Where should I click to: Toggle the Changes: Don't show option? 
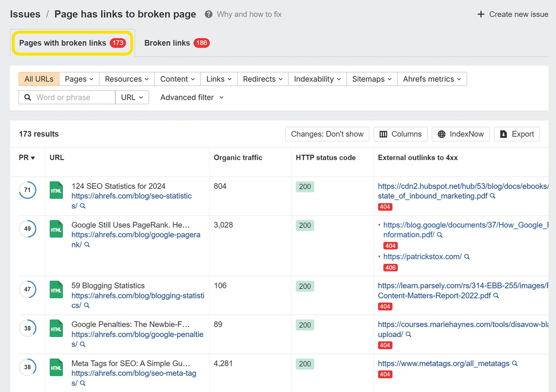[327, 134]
